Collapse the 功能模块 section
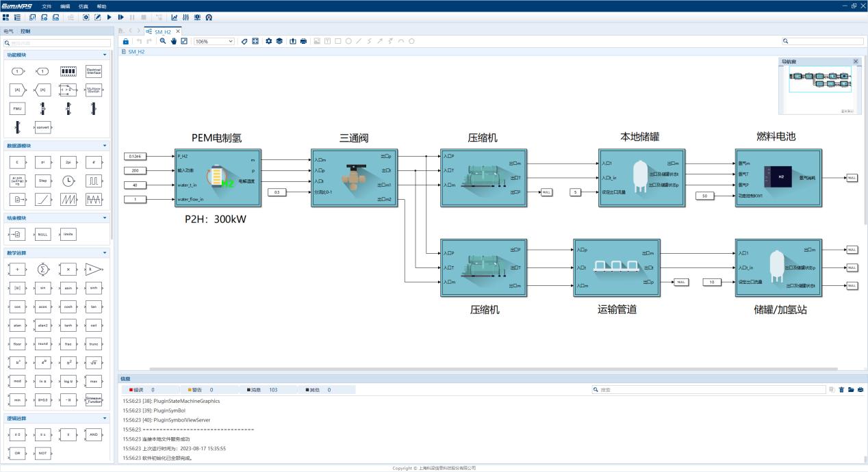Viewport: 868px width, 472px height. click(105, 55)
